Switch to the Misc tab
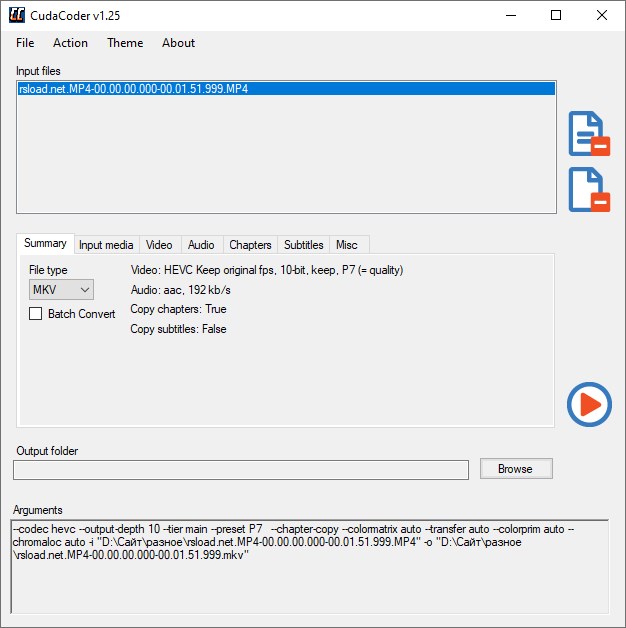 pyautogui.click(x=347, y=245)
